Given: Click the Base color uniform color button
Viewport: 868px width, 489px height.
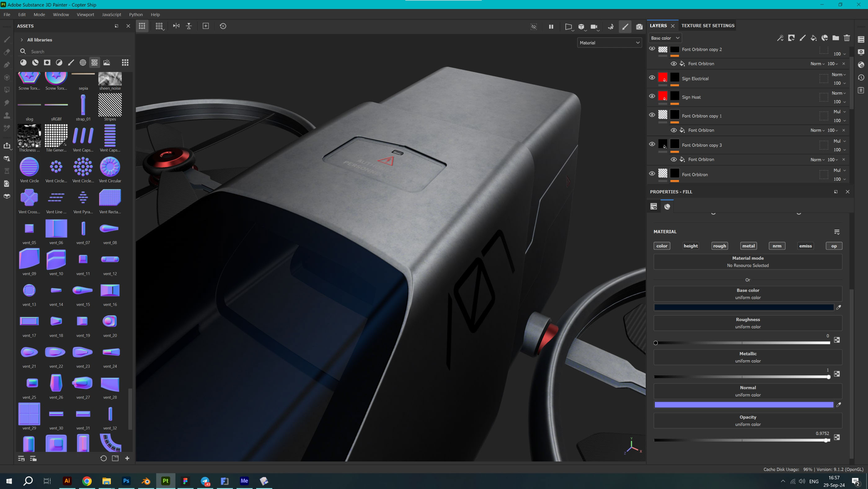Looking at the screenshot, I should click(x=747, y=294).
